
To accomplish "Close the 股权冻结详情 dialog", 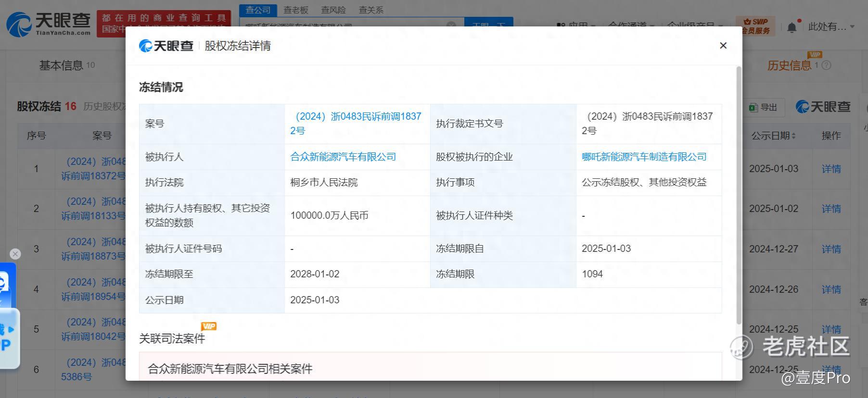I will [723, 46].
